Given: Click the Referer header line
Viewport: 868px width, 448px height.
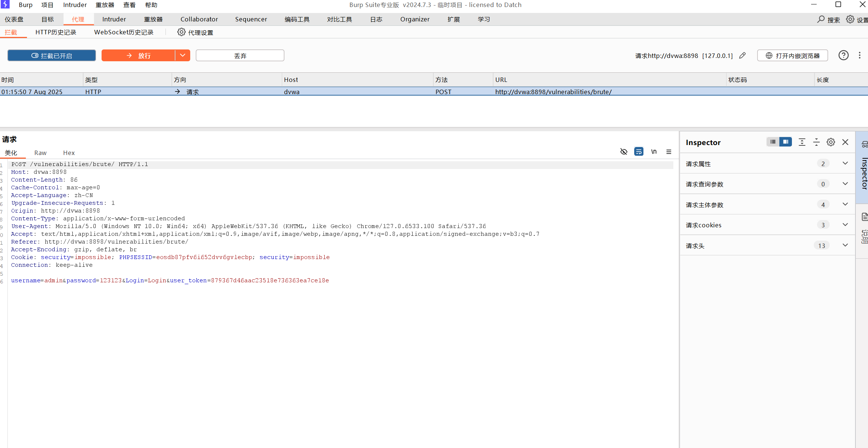Looking at the screenshot, I should pyautogui.click(x=100, y=242).
